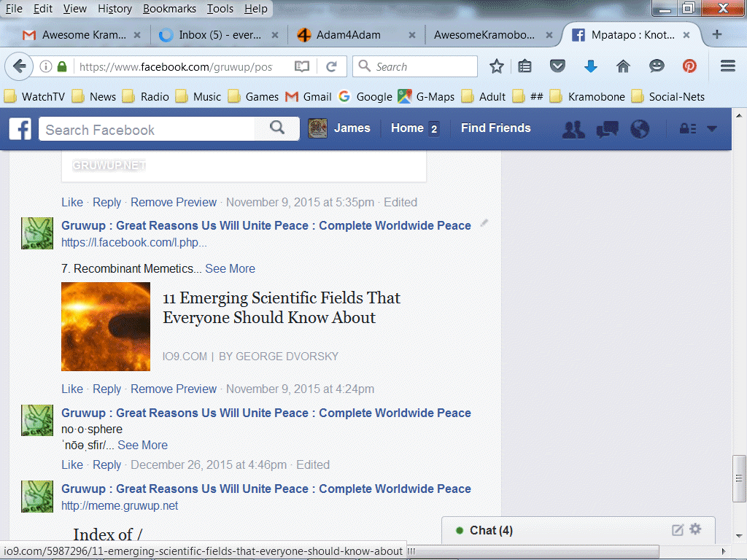Open site information icon in address bar
The image size is (747, 560).
tap(46, 66)
